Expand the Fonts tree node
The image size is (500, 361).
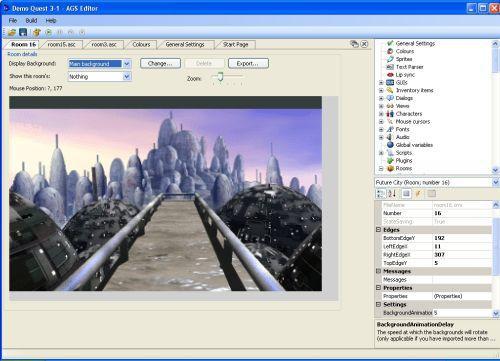tap(381, 129)
